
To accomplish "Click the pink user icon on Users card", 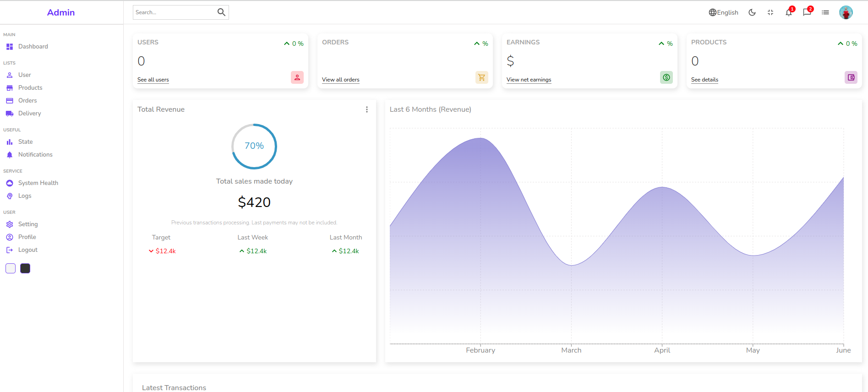I will (297, 77).
